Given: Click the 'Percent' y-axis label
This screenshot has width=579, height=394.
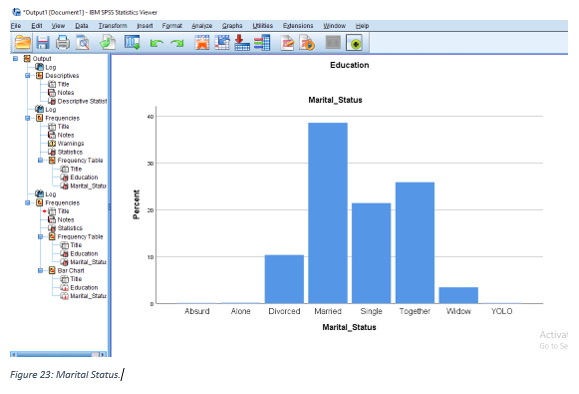Looking at the screenshot, I should tap(136, 205).
